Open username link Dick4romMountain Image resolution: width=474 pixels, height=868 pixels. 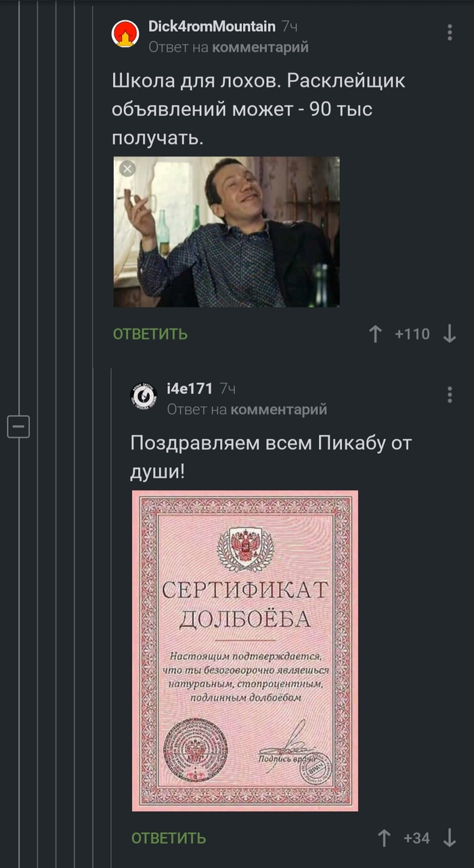click(212, 26)
